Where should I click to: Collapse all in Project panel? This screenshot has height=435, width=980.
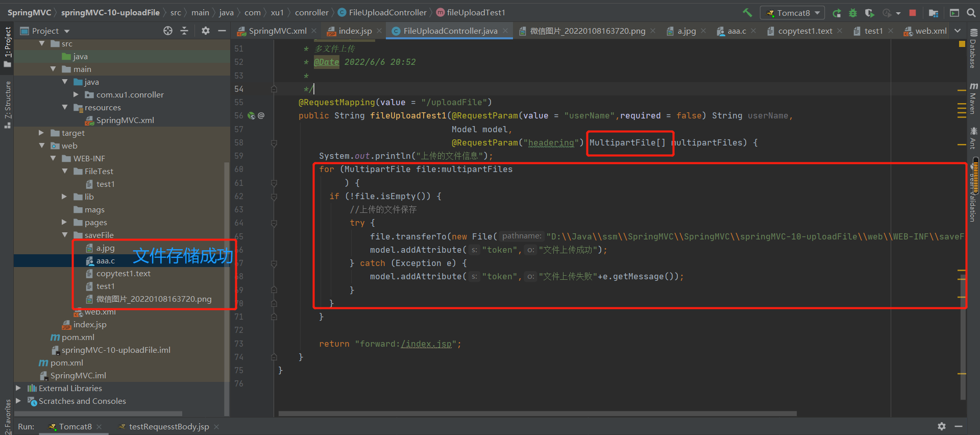tap(184, 31)
